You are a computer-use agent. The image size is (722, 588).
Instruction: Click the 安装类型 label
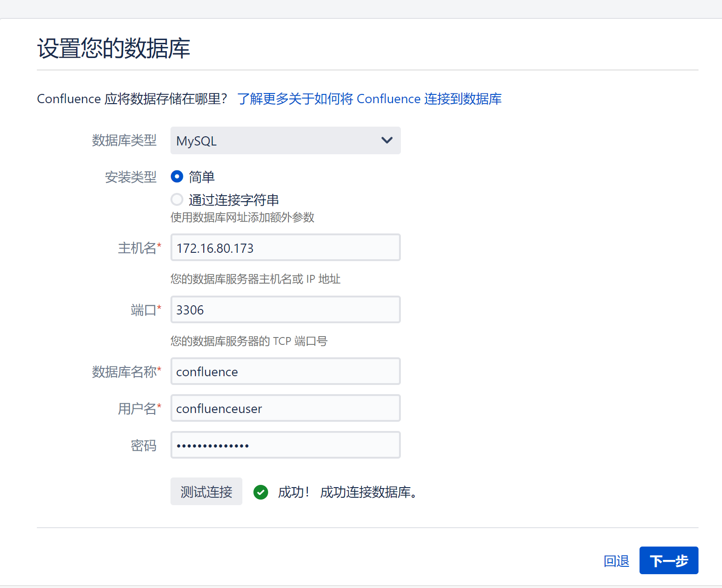[131, 177]
